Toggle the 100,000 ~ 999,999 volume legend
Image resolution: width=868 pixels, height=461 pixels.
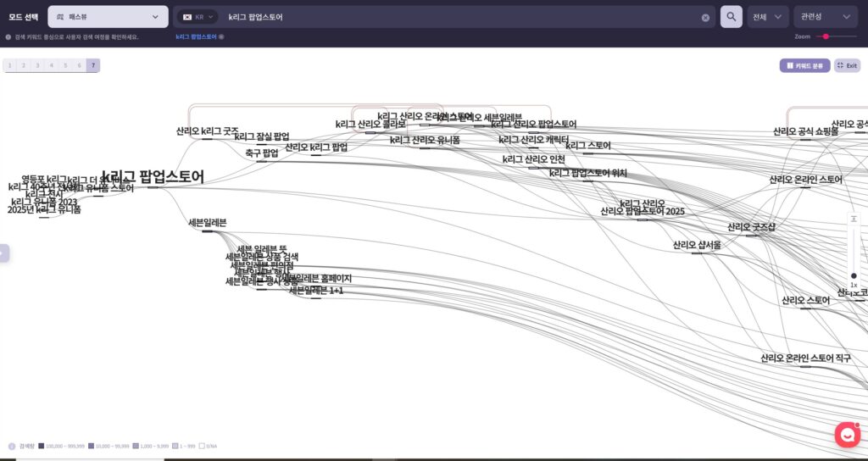coord(41,446)
